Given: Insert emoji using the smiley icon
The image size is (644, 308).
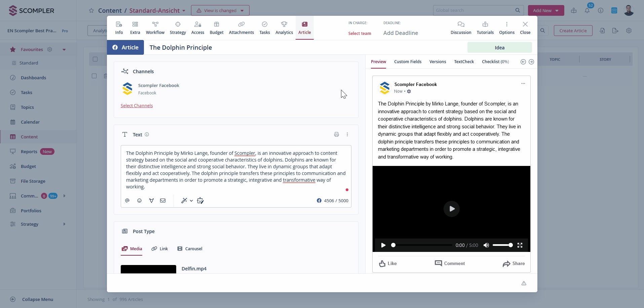Looking at the screenshot, I should click(x=139, y=201).
